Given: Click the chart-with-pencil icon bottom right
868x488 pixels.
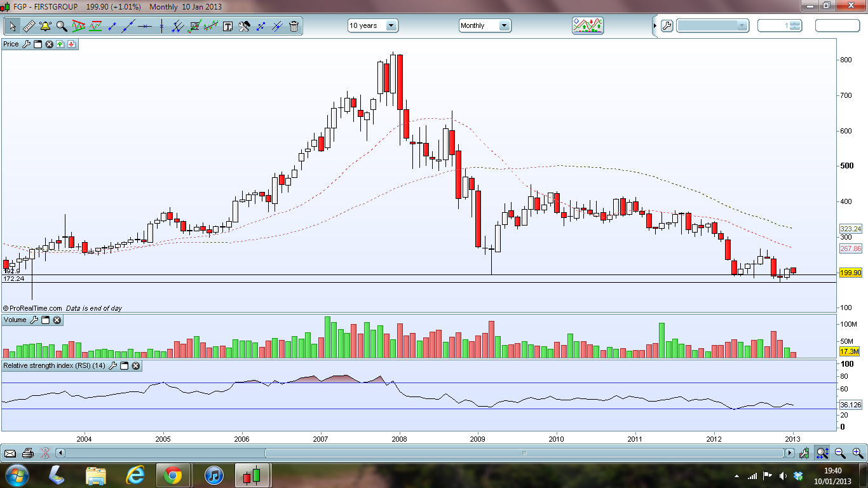Looking at the screenshot, I should tap(804, 454).
